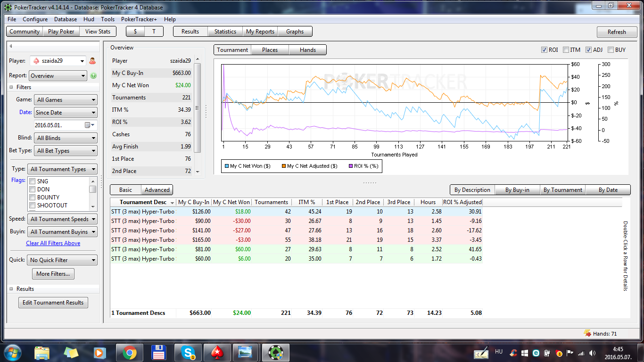The image size is (644, 362).
Task: Click the sticky notes icon in the taskbar
Action: pos(71,352)
